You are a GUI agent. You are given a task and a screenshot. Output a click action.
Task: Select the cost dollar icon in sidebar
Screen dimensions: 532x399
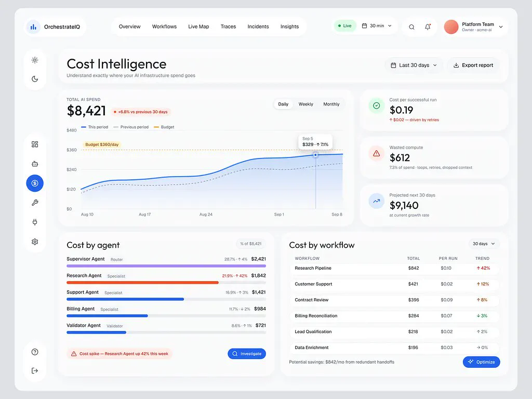tap(35, 183)
